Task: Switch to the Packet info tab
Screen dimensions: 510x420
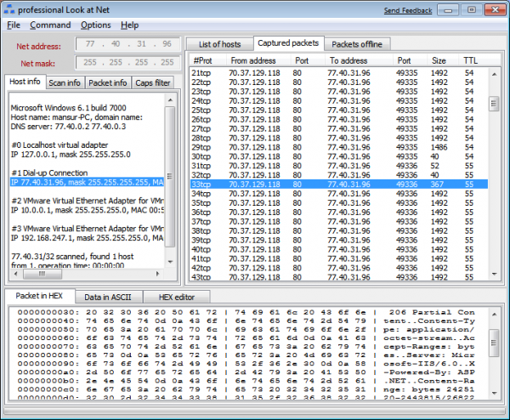Action: click(x=108, y=82)
